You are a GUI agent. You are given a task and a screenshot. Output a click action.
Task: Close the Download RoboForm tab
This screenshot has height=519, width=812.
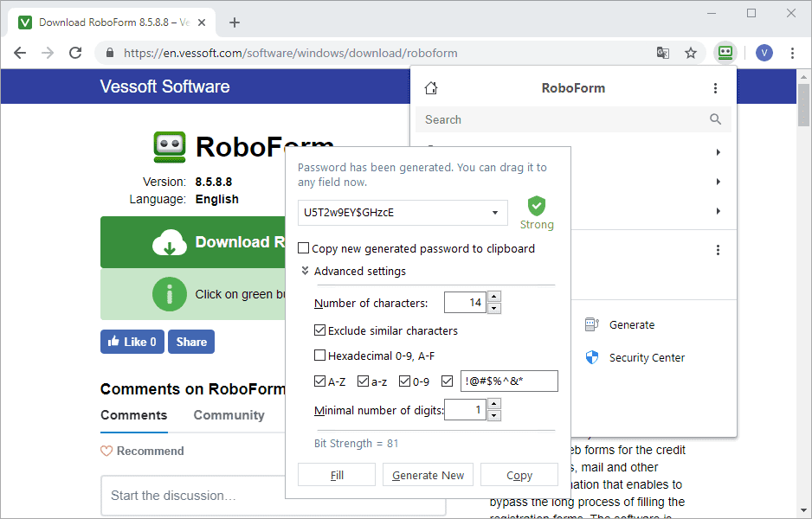[x=202, y=22]
